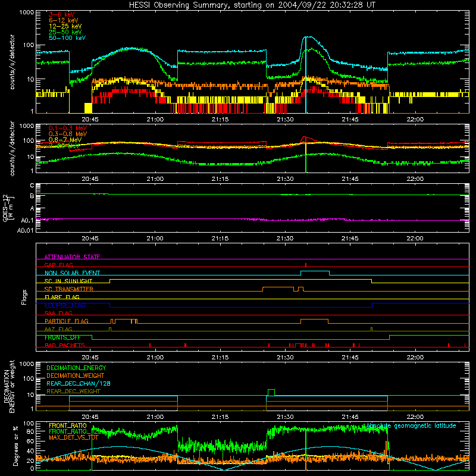Click the MeV panel counts/s/detector axis label
476x476 pixels.
(12, 148)
